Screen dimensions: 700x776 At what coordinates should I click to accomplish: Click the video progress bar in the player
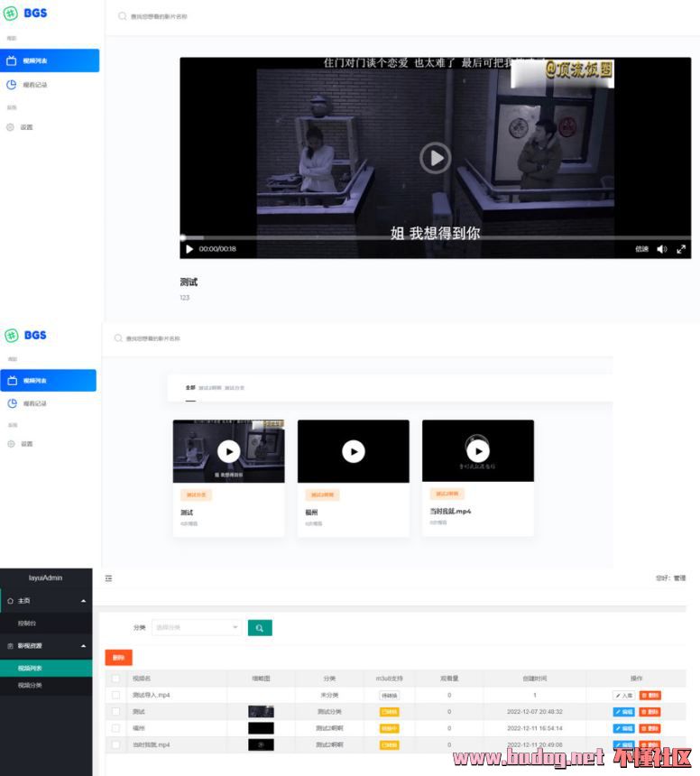436,238
